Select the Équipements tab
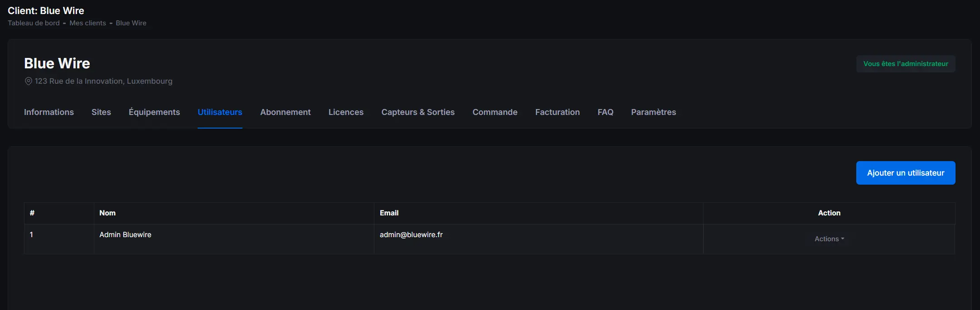980x310 pixels. 154,112
